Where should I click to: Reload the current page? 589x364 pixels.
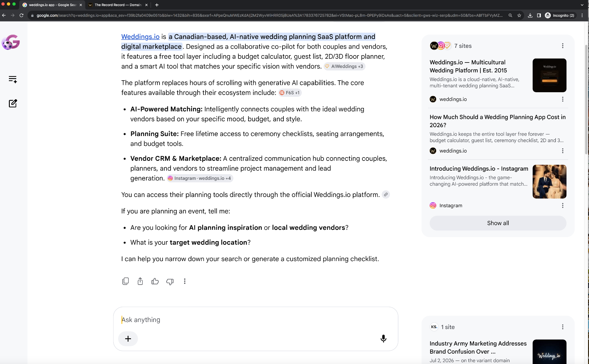[21, 15]
